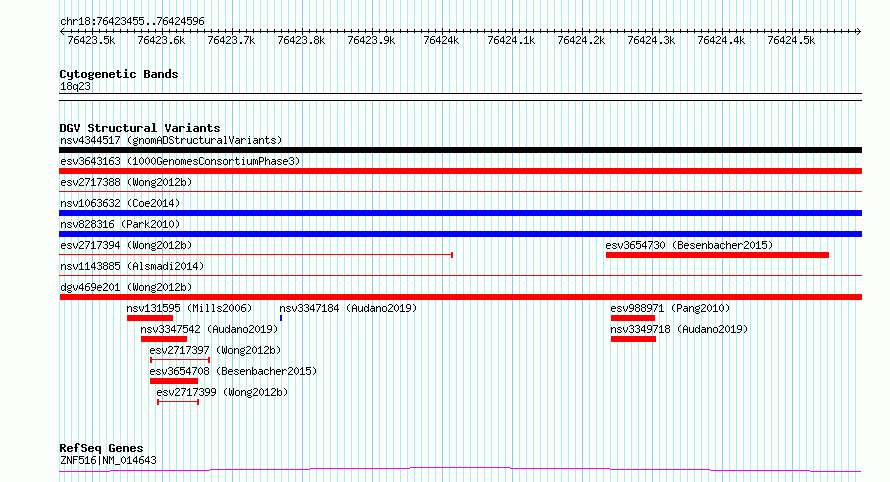Select the 18q23 cytogenetic band label
Image resolution: width=890 pixels, height=482 pixels.
pyautogui.click(x=75, y=86)
